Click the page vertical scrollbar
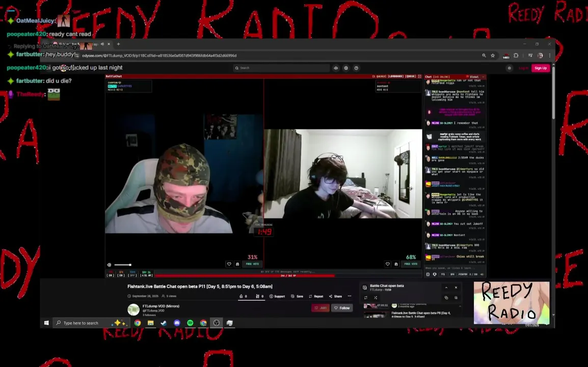Screen dimensions: 588x367 point(553,94)
